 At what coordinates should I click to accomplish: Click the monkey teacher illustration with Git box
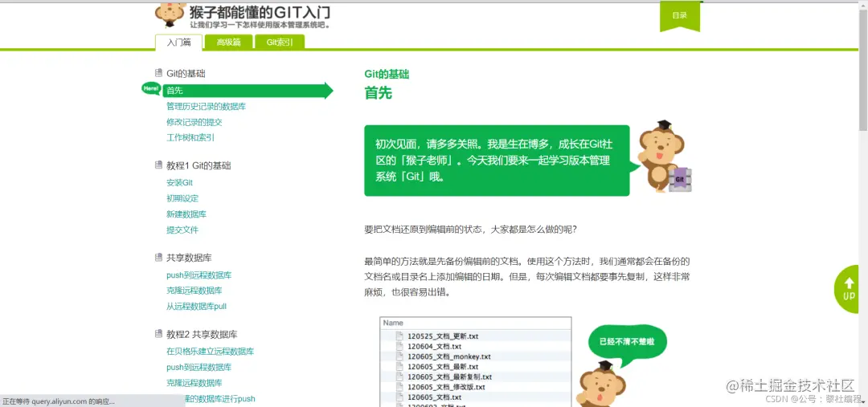tap(665, 157)
